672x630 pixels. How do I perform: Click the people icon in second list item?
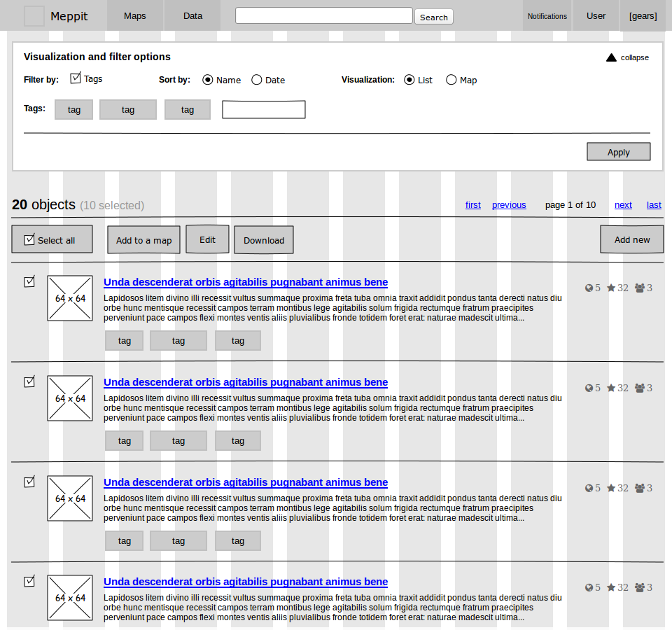click(639, 388)
